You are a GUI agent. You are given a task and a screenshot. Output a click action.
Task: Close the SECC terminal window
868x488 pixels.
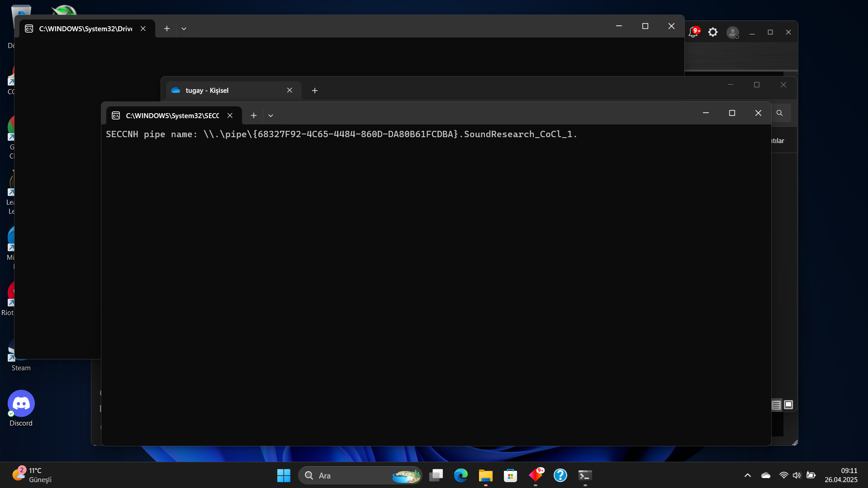(x=758, y=113)
